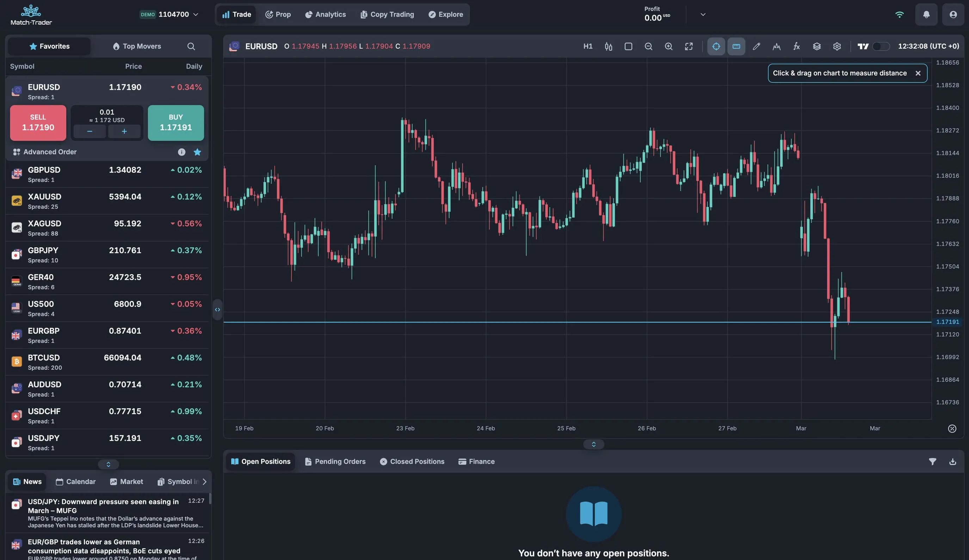Open the indicators panel via fx icon
This screenshot has width=969, height=560.
pyautogui.click(x=796, y=46)
